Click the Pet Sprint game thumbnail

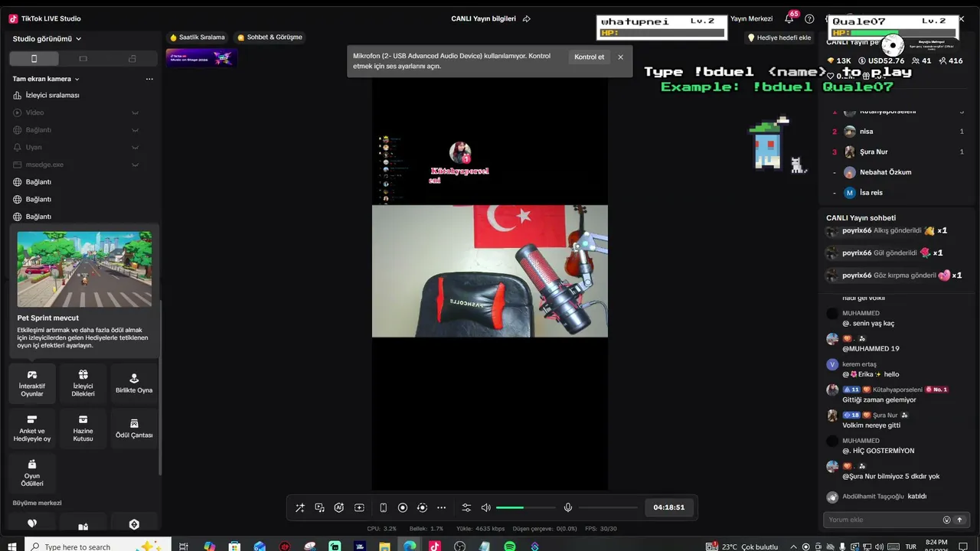[84, 269]
